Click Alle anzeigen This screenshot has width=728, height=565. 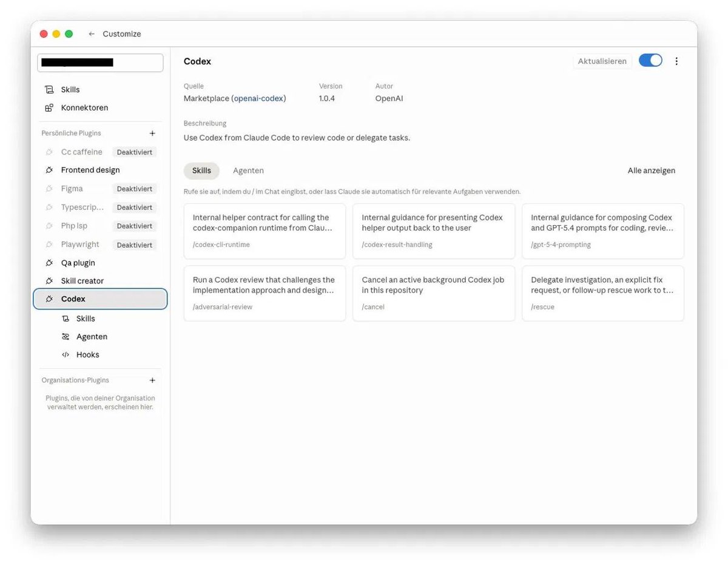click(651, 171)
